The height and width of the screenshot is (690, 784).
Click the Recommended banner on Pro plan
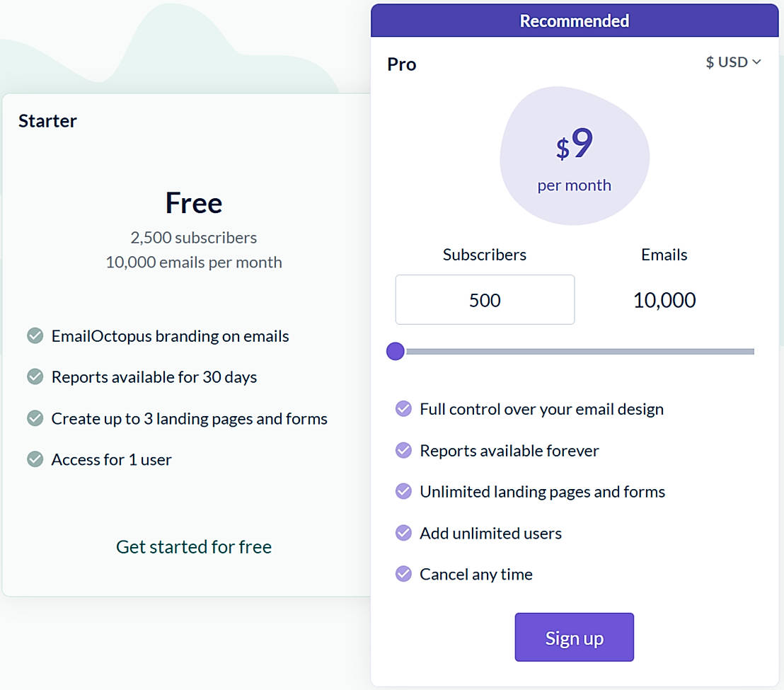[574, 21]
